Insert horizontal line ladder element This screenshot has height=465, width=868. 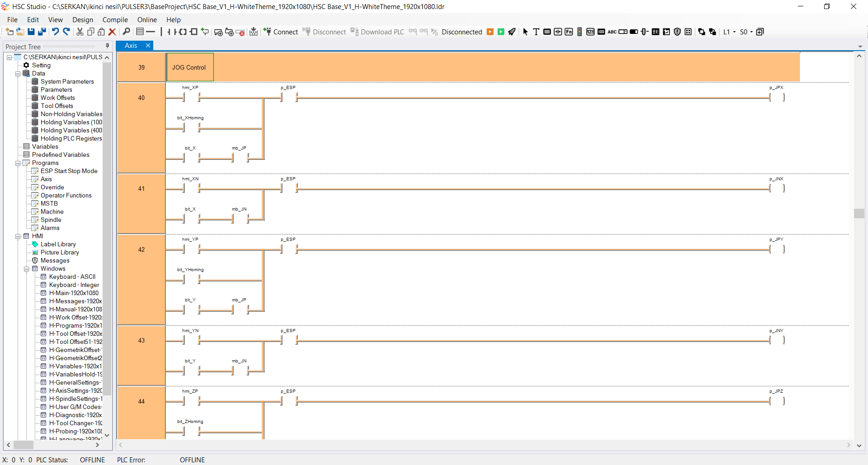[151, 32]
